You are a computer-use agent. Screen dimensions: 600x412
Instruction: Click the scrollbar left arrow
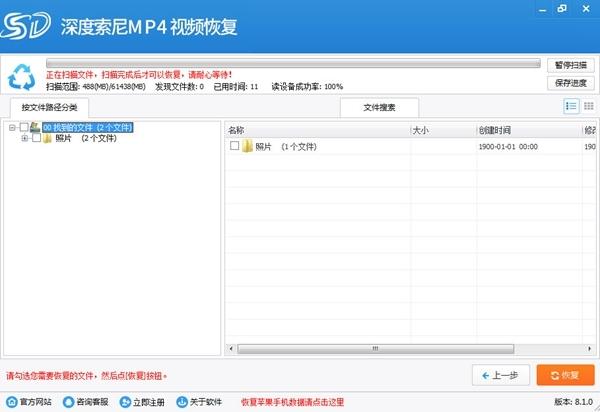(x=231, y=348)
